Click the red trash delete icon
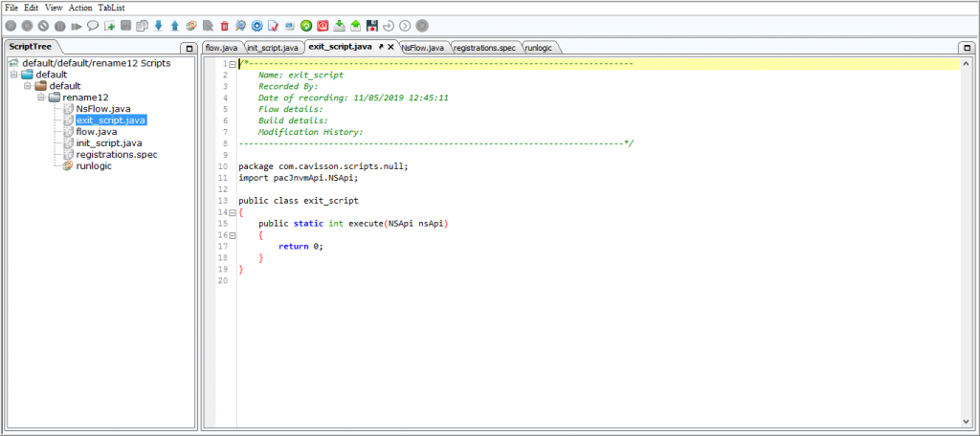980x436 pixels. (x=224, y=26)
